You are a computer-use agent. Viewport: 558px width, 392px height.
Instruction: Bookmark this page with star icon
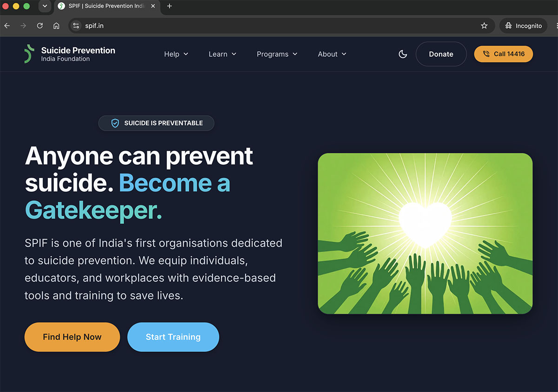pos(484,26)
